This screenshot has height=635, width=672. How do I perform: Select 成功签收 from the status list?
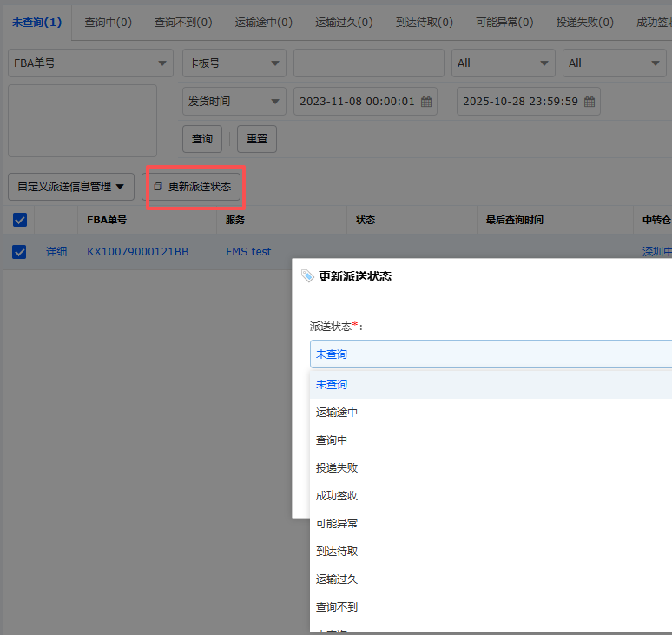pos(337,496)
